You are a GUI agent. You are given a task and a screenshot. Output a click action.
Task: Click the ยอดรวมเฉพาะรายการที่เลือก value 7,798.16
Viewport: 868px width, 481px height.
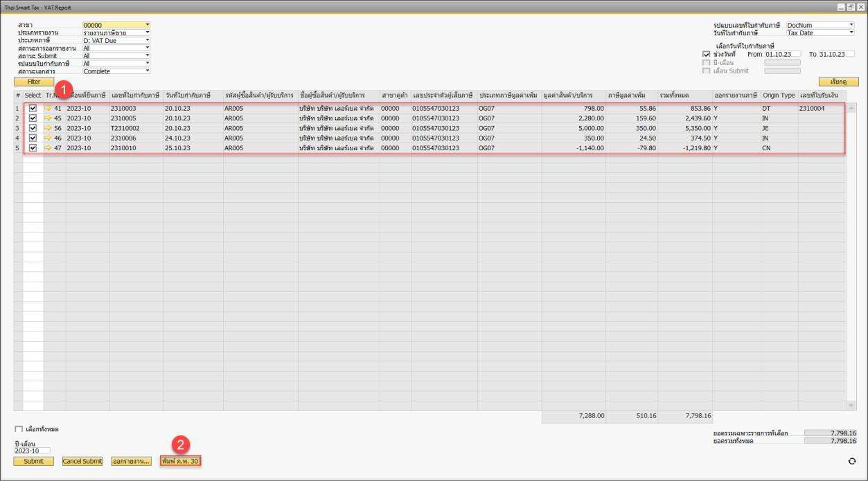pyautogui.click(x=831, y=433)
